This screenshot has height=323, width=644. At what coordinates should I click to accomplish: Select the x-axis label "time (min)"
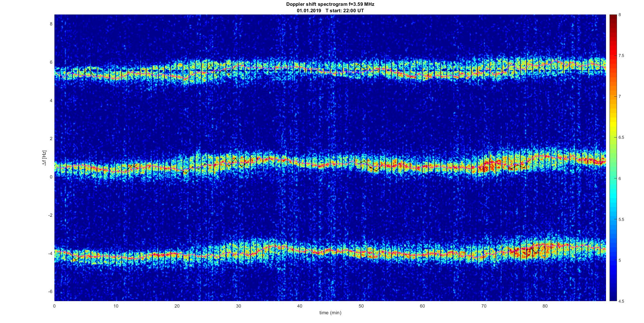[330, 313]
